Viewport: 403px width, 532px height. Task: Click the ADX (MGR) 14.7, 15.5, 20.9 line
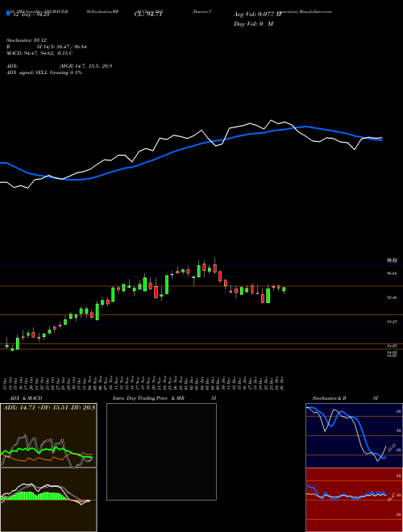pos(59,66)
